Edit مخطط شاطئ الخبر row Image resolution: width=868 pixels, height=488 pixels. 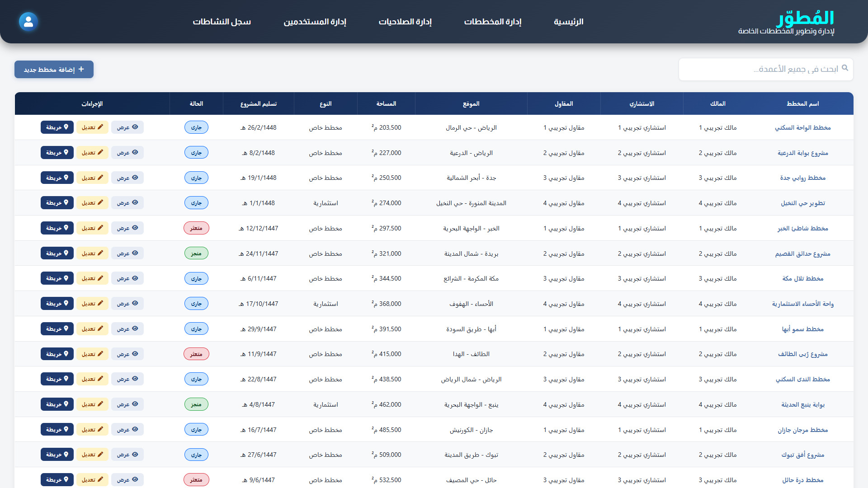92,228
